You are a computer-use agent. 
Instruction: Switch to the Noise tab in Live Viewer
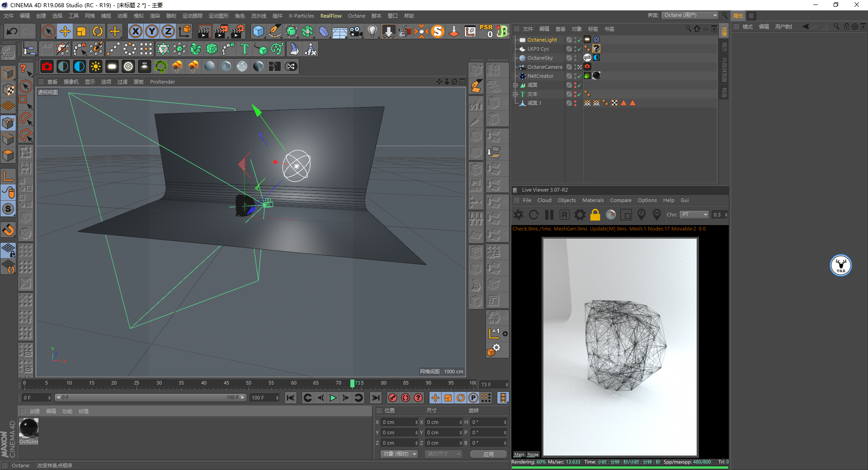[x=533, y=455]
